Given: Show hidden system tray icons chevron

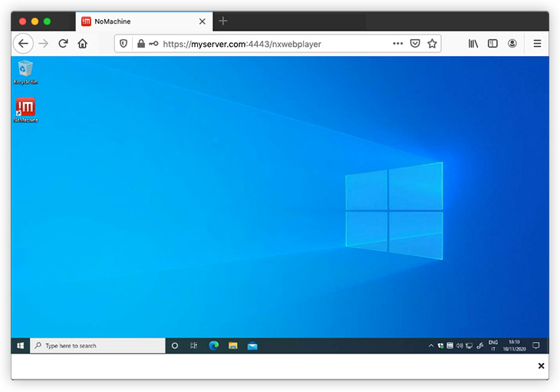Looking at the screenshot, I should coord(431,346).
